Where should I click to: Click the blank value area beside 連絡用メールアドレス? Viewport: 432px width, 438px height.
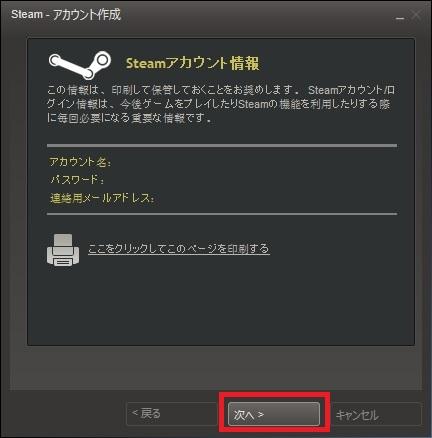(276, 198)
